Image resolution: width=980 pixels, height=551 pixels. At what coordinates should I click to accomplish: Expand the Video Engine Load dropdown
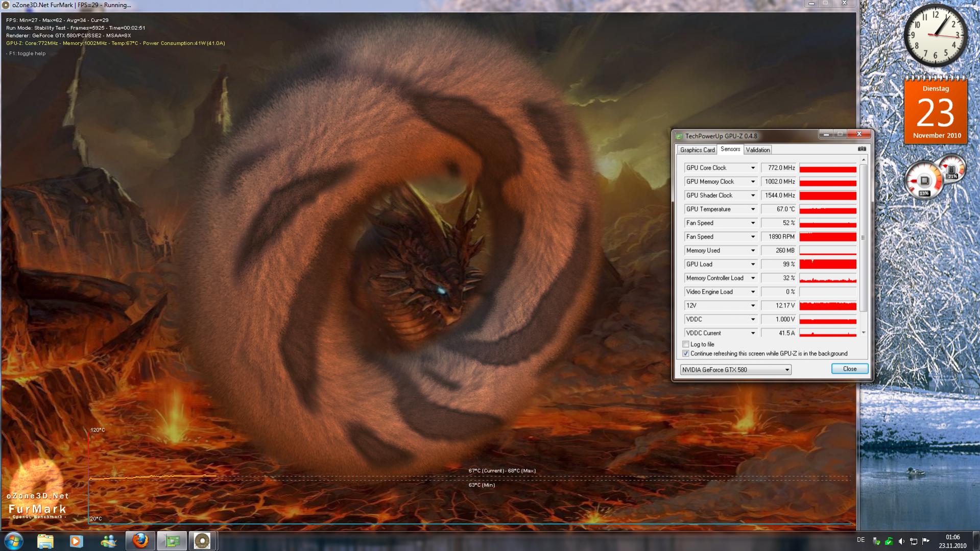pos(753,292)
